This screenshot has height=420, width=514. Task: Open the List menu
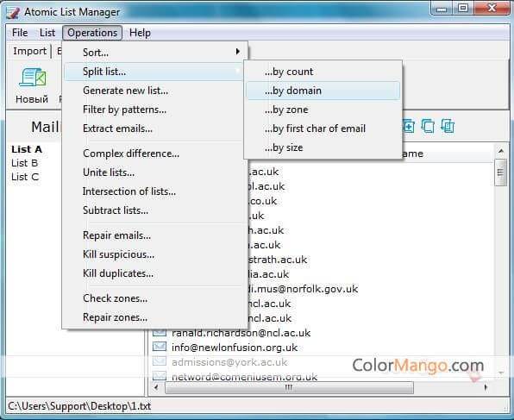[x=47, y=33]
